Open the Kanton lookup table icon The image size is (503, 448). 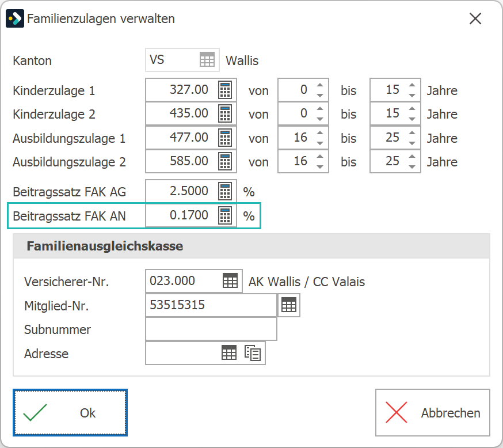pos(207,60)
